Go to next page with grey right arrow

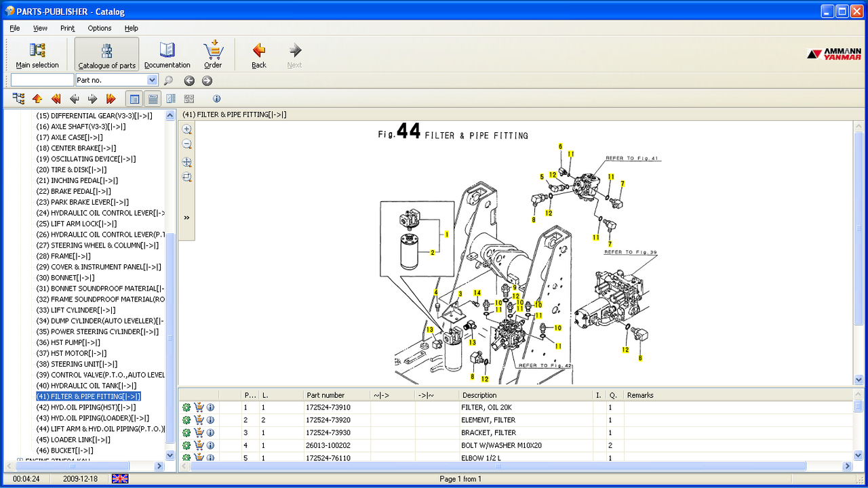93,99
